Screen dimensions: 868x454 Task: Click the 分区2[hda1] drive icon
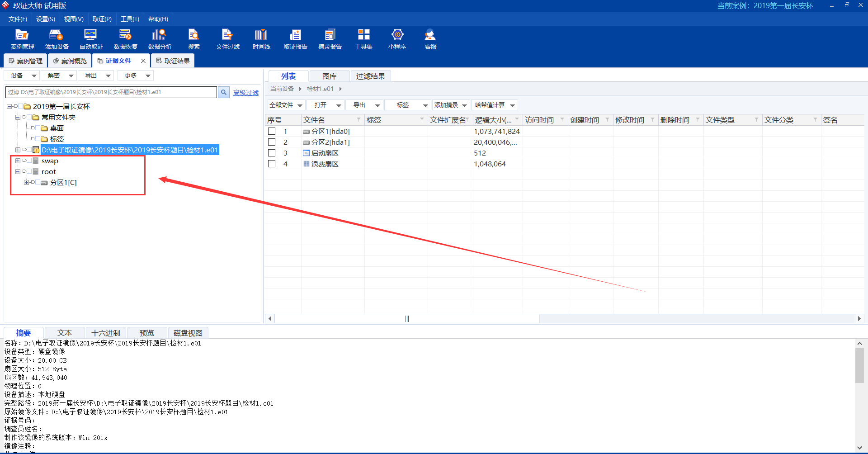tap(306, 142)
